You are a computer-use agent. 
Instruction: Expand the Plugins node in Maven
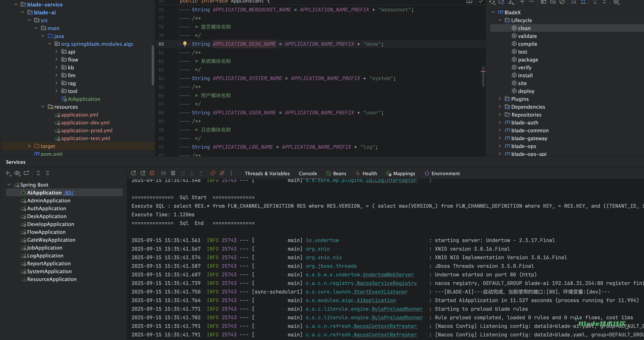500,99
